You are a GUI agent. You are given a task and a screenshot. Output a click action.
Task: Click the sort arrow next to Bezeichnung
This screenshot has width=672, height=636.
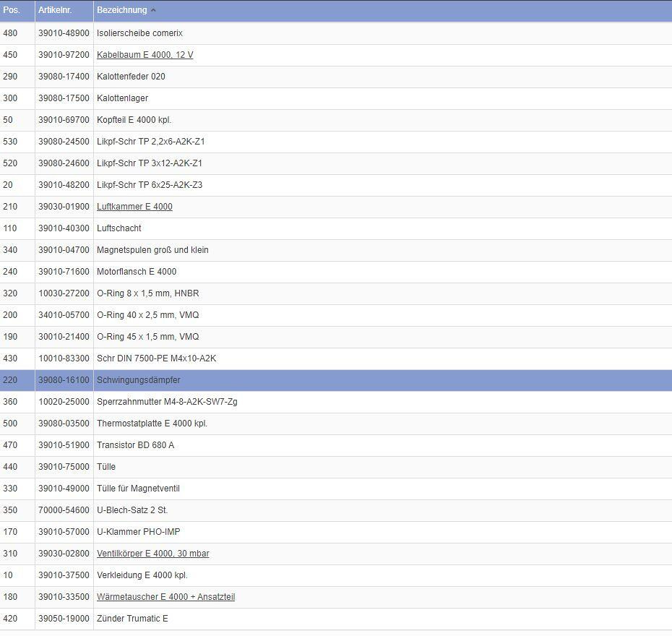(153, 10)
